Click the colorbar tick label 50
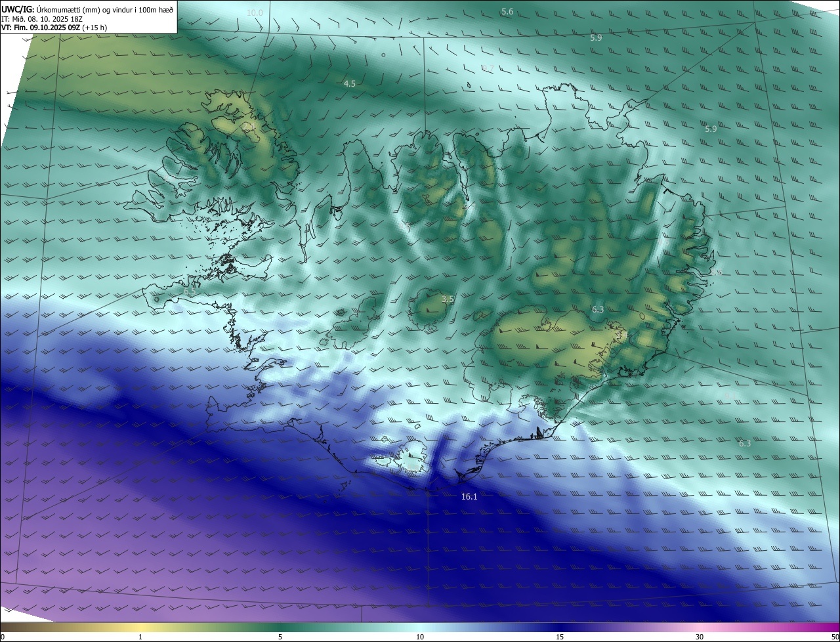This screenshot has width=840, height=642. [835, 637]
